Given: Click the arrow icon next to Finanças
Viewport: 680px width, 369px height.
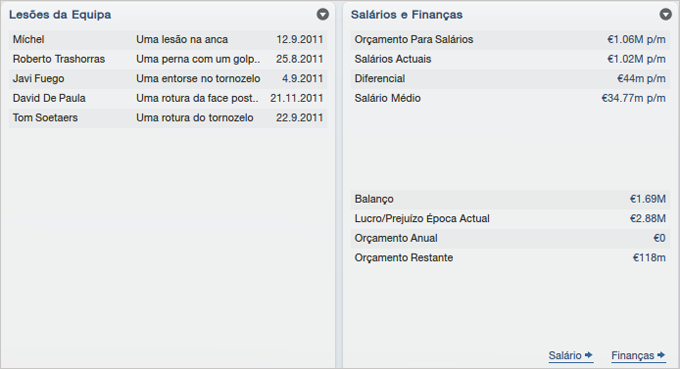Looking at the screenshot, I should coord(661,355).
